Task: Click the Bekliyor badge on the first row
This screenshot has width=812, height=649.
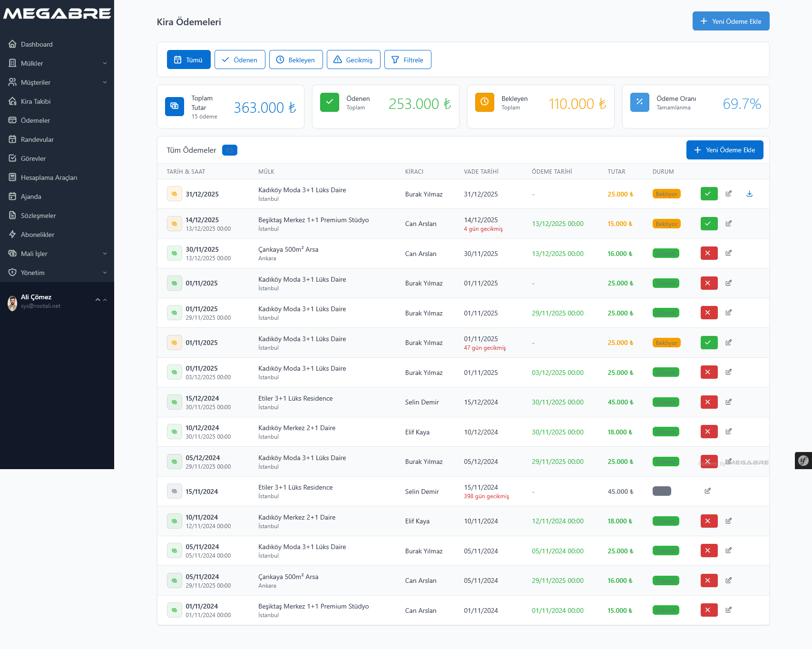Action: (666, 194)
